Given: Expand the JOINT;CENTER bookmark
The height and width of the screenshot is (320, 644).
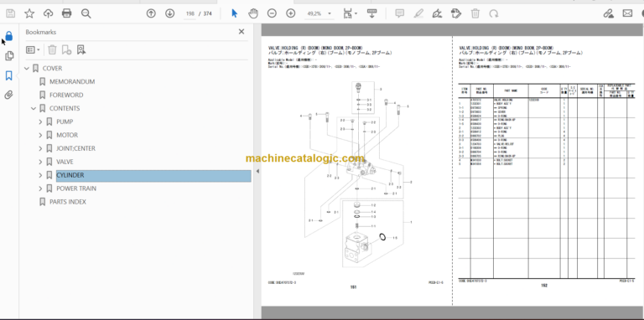Looking at the screenshot, I should click(40, 148).
